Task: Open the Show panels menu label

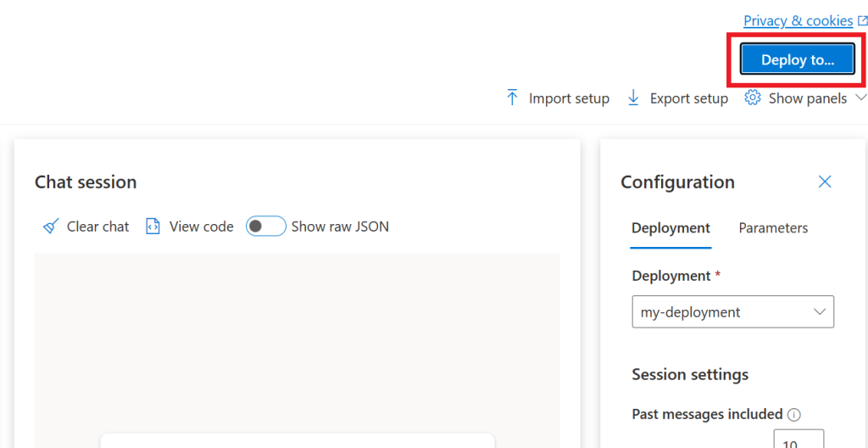Action: pos(808,98)
